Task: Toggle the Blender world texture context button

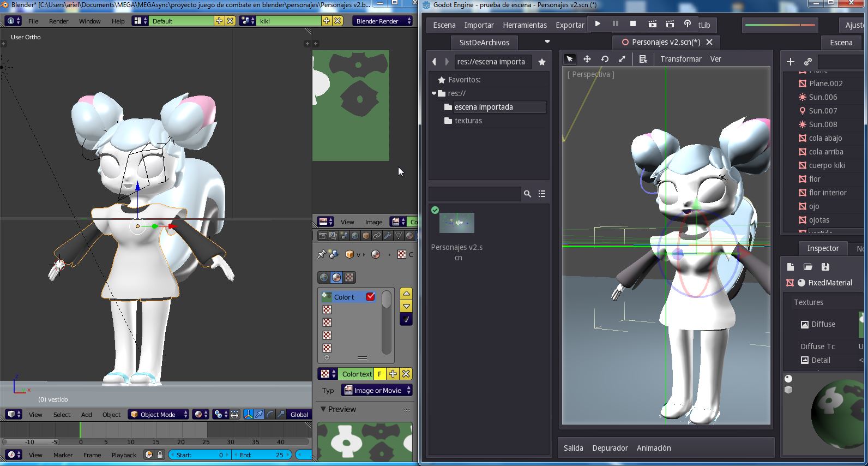Action: coord(324,277)
